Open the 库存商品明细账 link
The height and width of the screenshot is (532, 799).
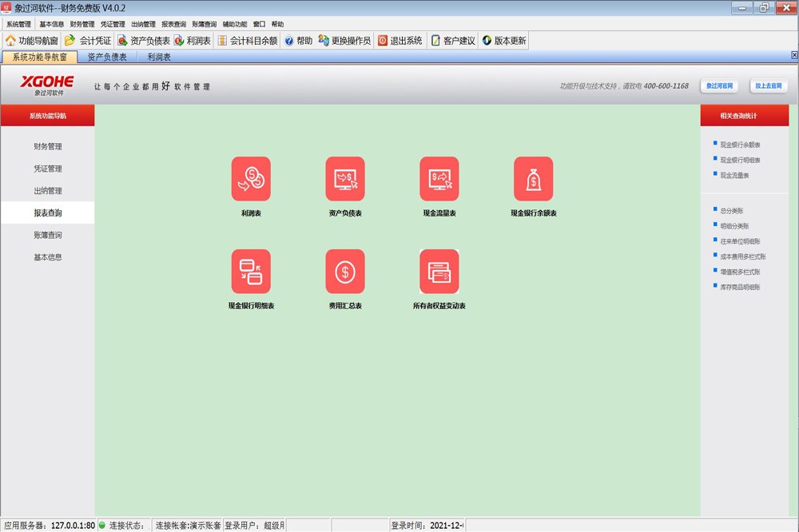740,287
